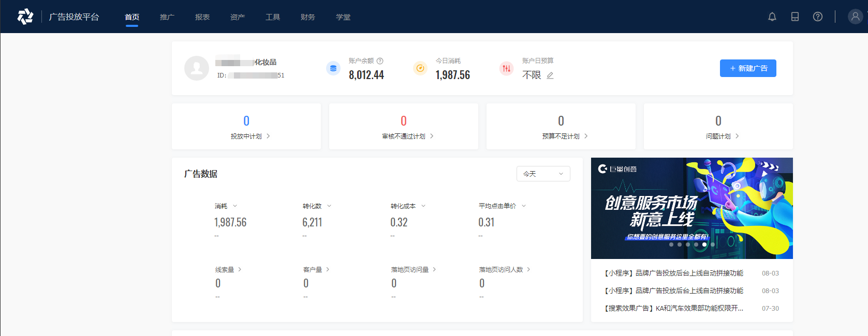Go to the 首页 tab
This screenshot has width=868, height=336.
pos(132,17)
